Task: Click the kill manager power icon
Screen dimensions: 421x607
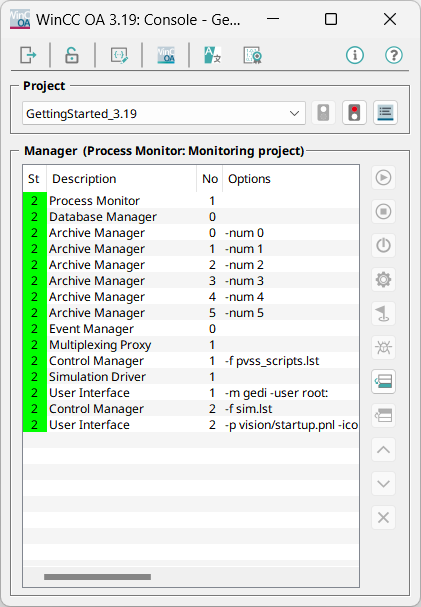Action: (x=383, y=245)
